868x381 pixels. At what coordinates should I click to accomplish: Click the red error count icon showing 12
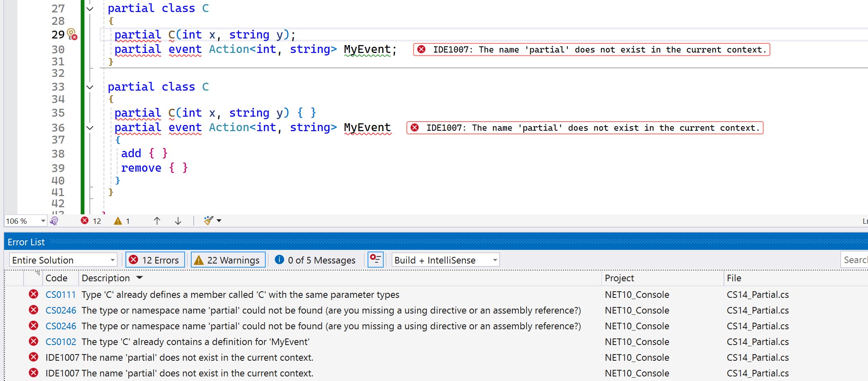tap(85, 221)
